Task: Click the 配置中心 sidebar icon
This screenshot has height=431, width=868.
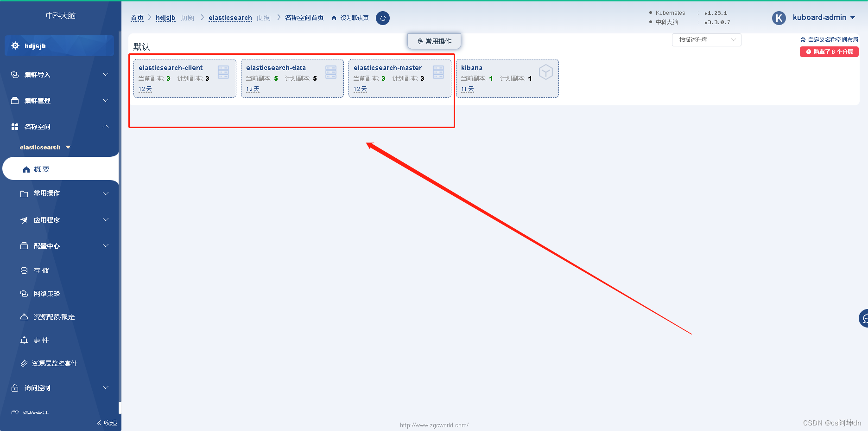Action: [24, 246]
